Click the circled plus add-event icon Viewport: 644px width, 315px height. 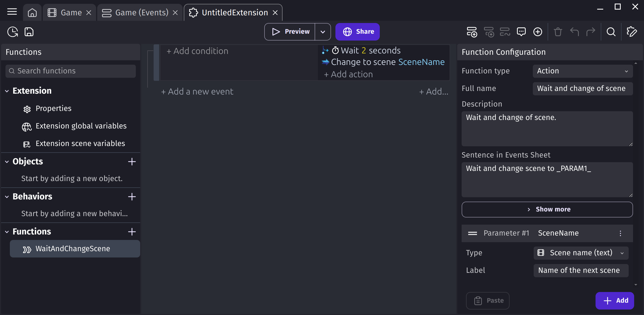pyautogui.click(x=538, y=32)
